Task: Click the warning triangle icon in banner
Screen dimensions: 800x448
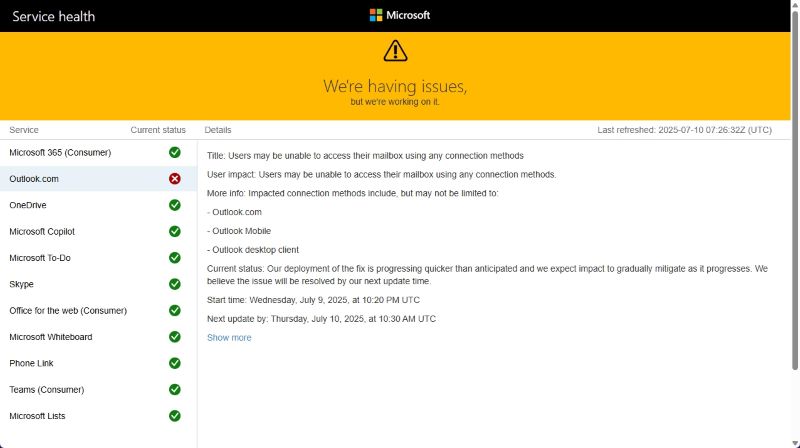Action: (395, 51)
